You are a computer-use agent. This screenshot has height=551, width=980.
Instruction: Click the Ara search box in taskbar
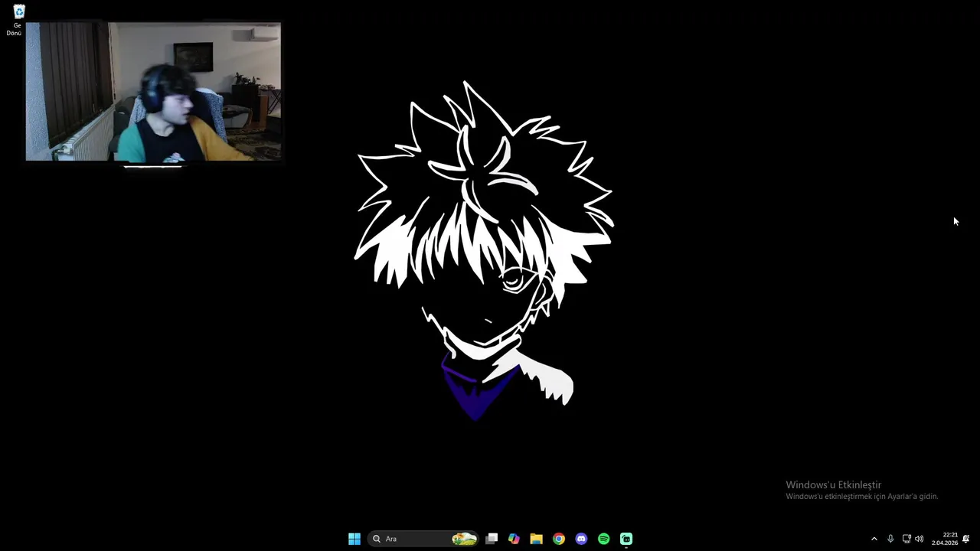point(423,539)
